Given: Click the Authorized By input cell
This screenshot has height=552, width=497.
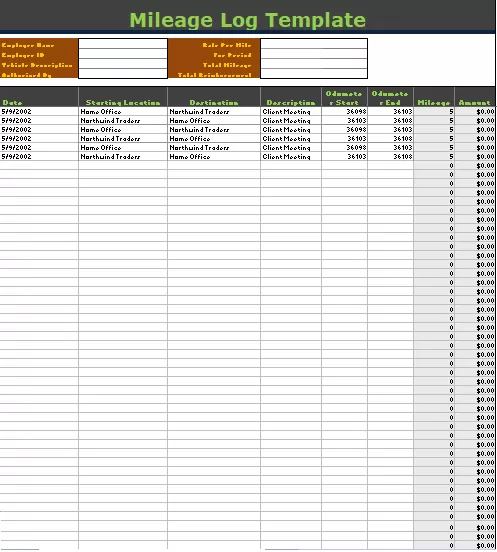Looking at the screenshot, I should 123,73.
